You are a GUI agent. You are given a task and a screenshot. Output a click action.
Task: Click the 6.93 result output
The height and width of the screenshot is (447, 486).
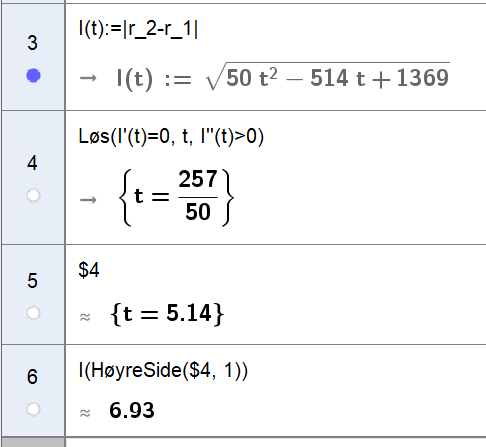[x=132, y=410]
